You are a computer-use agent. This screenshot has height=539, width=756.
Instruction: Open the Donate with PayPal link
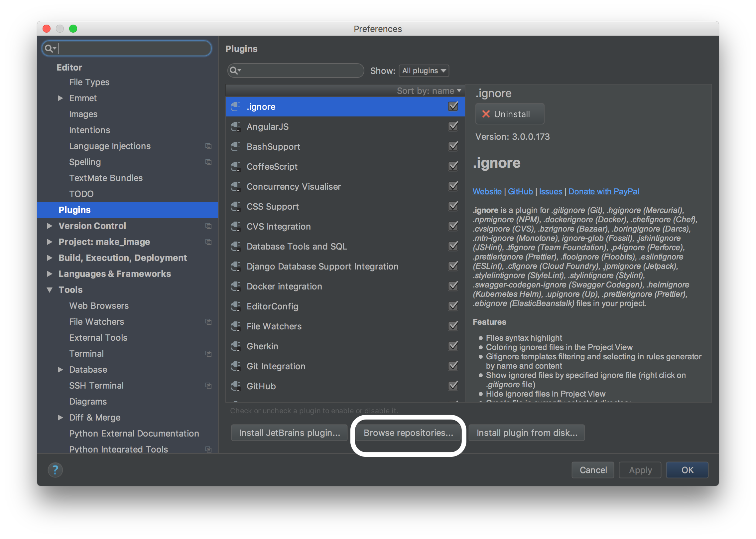pyautogui.click(x=604, y=191)
